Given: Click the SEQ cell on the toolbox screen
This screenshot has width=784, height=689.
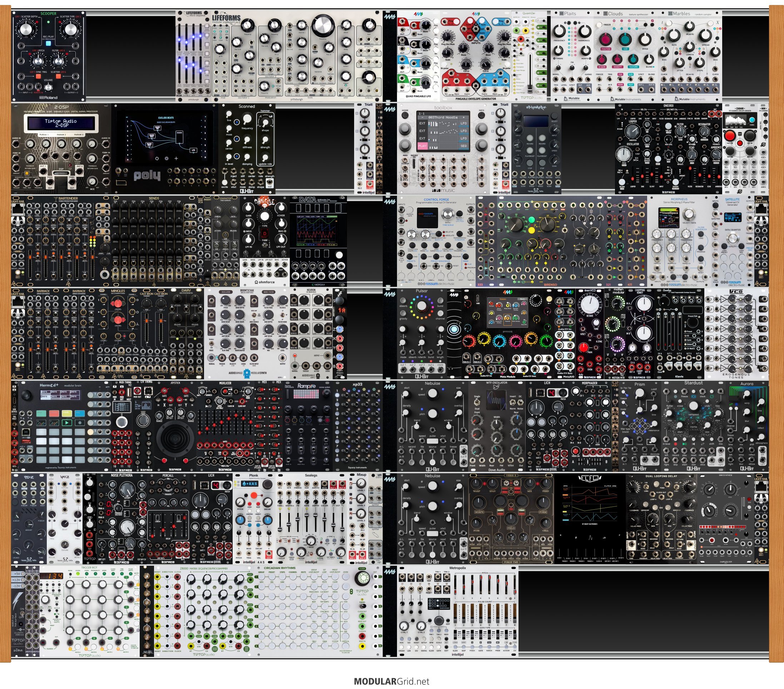Looking at the screenshot, I should pyautogui.click(x=464, y=146).
